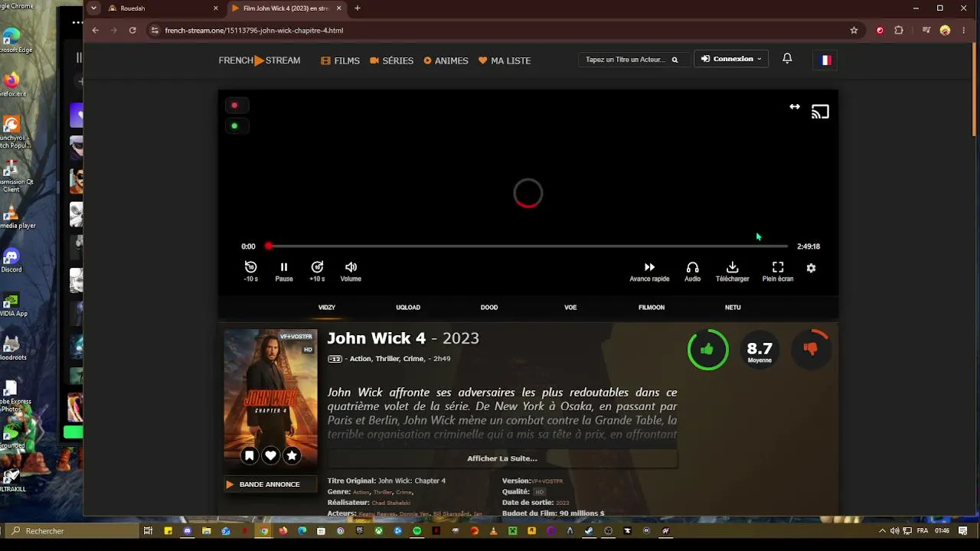Screen dimensions: 980x551
Task: Click the Télécharger download icon
Action: [732, 267]
